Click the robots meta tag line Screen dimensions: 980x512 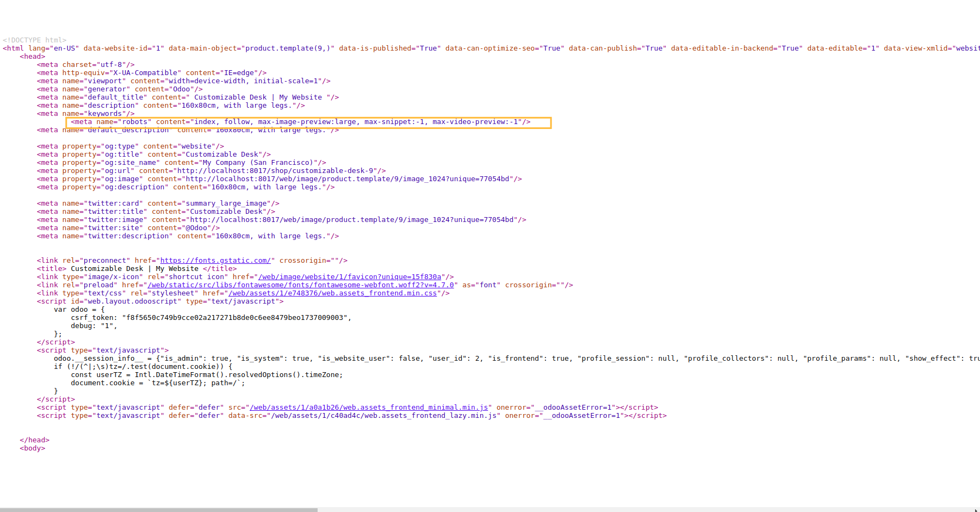[301, 122]
